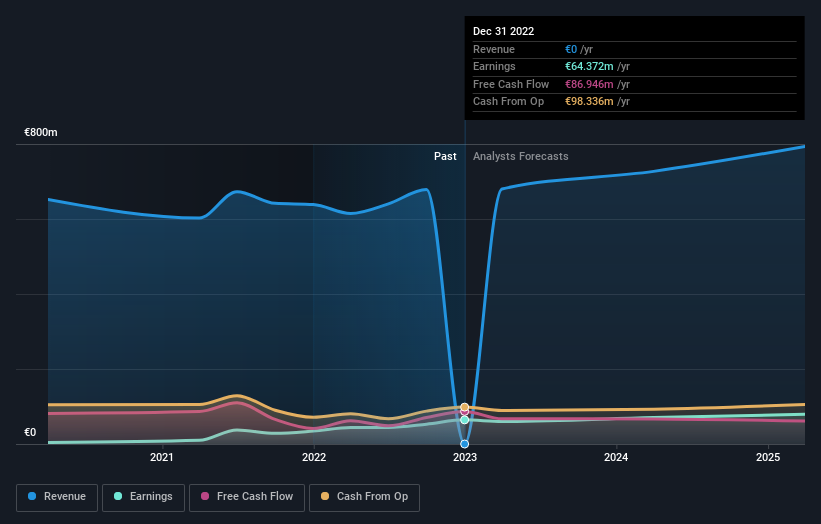Screen dimensions: 821x524
Task: Click the tooltip Cash From Op value €98.336m
Action: coord(589,102)
